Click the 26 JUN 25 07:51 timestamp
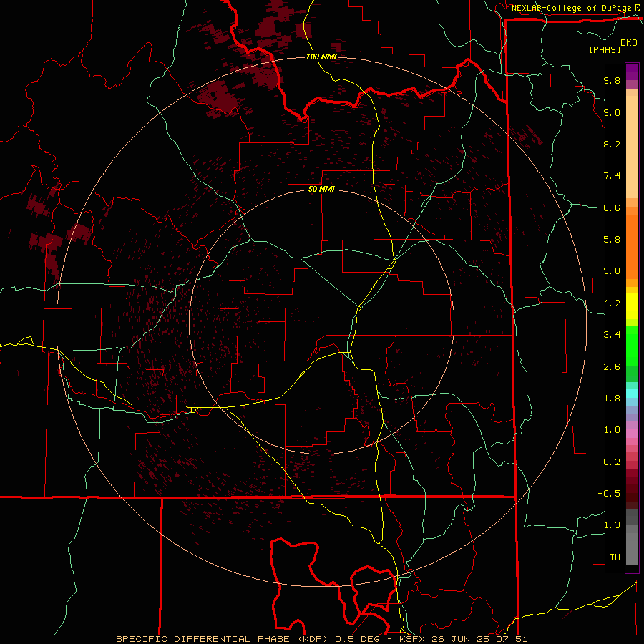Viewport: 644px width, 644px height. (x=479, y=639)
